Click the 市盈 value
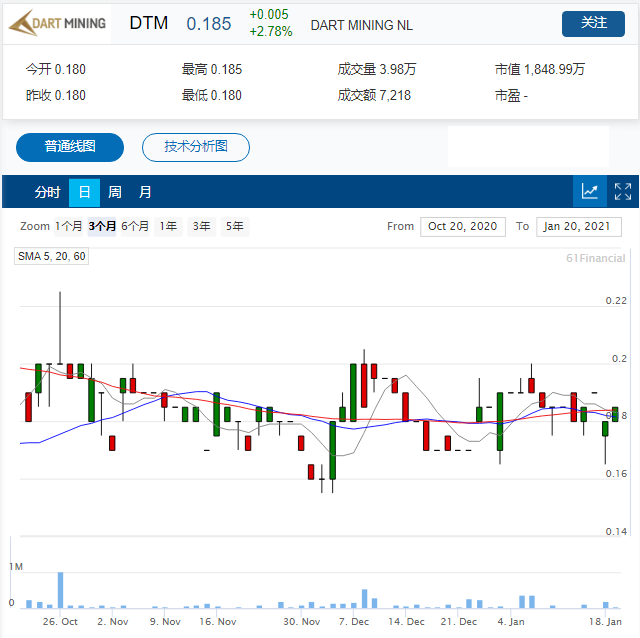The height and width of the screenshot is (638, 640). 511,96
